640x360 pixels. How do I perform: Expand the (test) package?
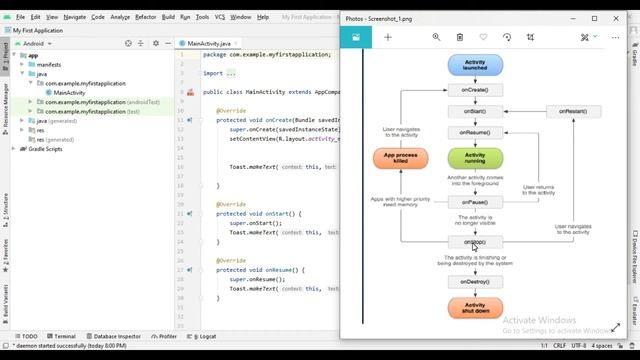tap(30, 111)
